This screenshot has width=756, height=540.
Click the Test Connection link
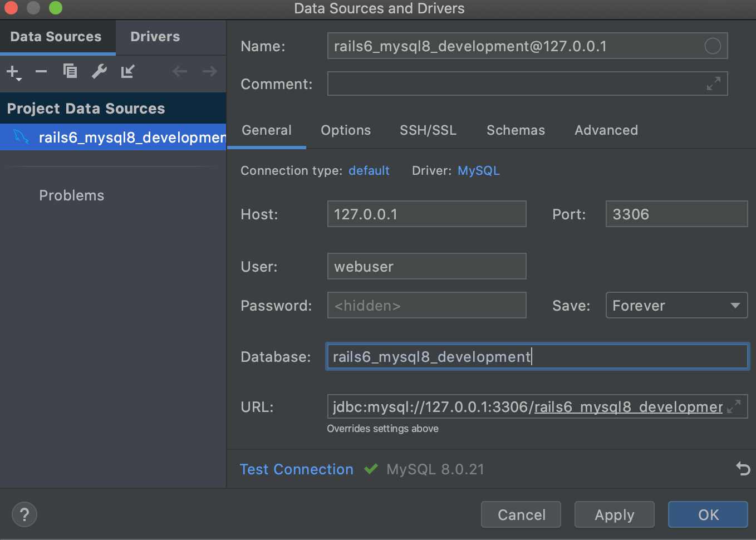point(296,469)
